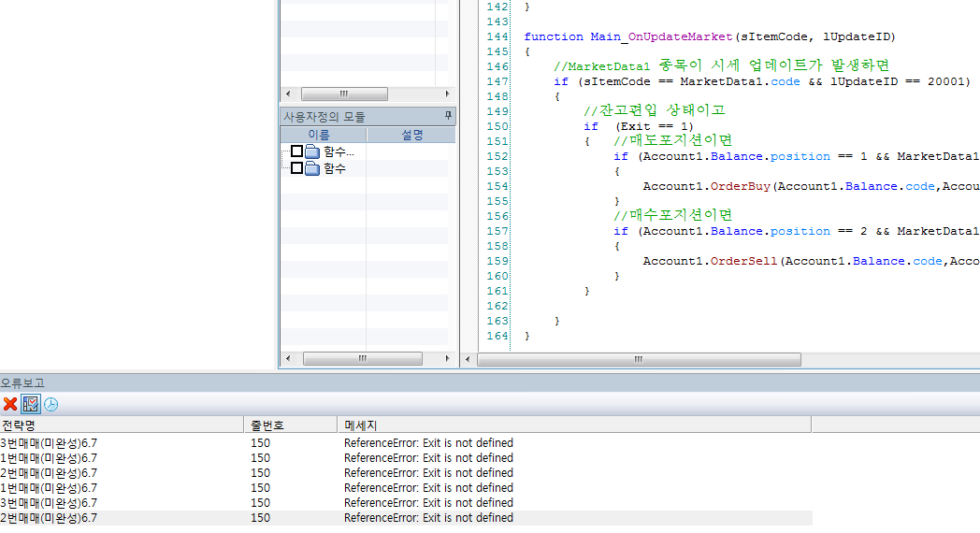Click line number 164 in the editor gutter
The height and width of the screenshot is (533, 980).
[x=497, y=337]
